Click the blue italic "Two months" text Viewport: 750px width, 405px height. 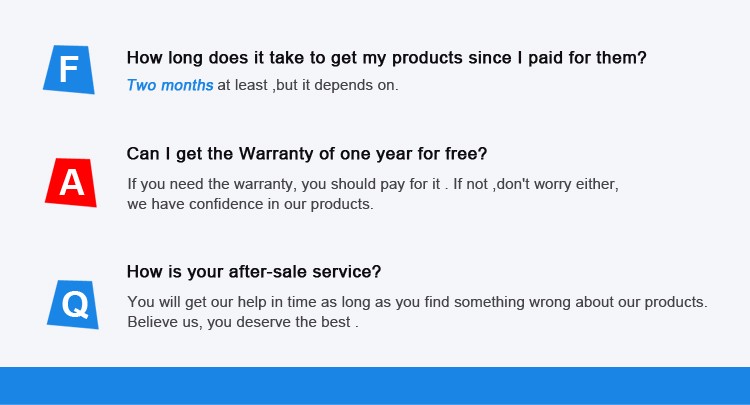tap(170, 85)
